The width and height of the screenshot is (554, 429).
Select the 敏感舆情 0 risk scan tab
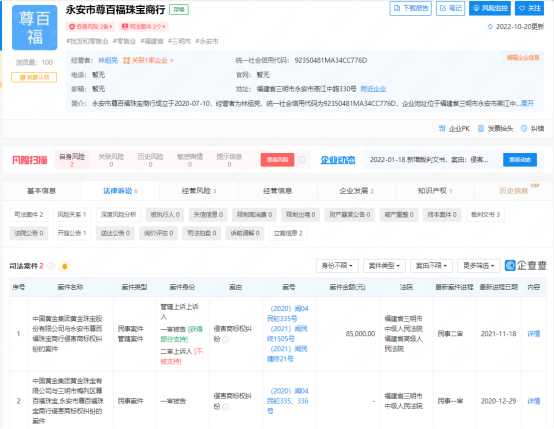pyautogui.click(x=190, y=160)
